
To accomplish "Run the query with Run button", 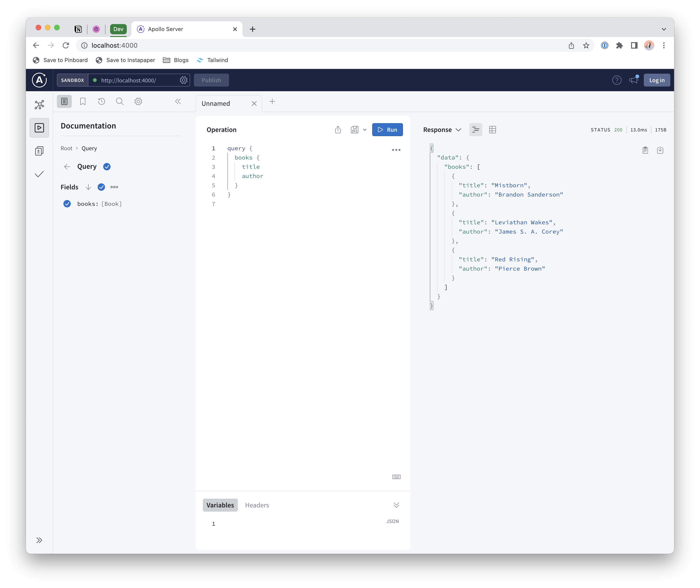I will pyautogui.click(x=387, y=130).
